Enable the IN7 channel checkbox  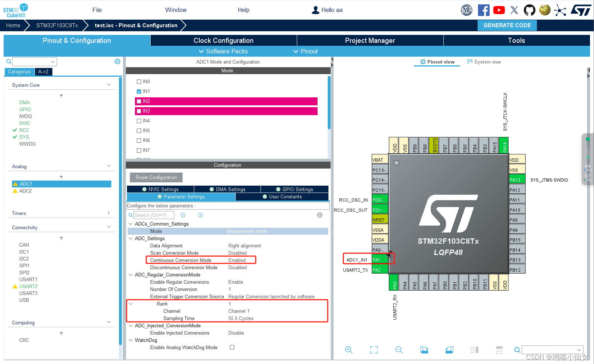point(139,150)
